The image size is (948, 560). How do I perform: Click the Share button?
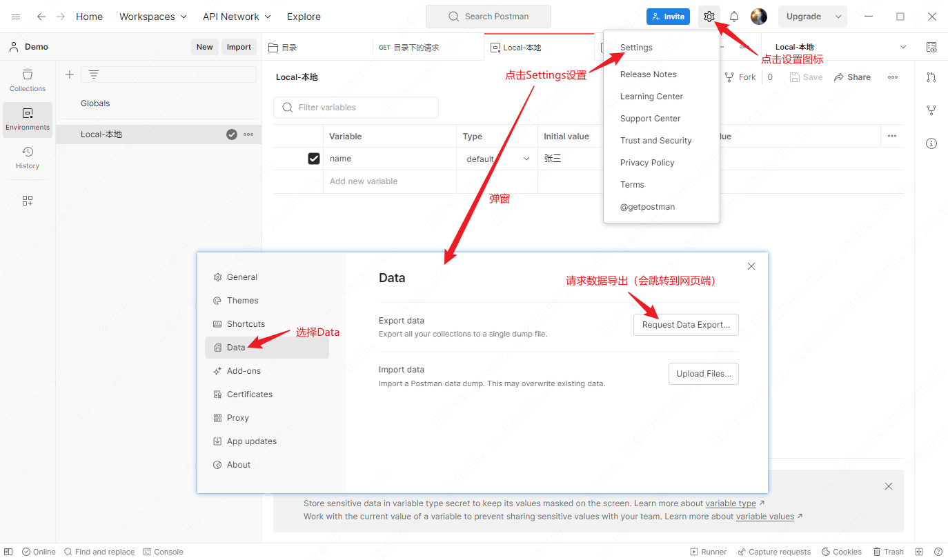(x=852, y=77)
